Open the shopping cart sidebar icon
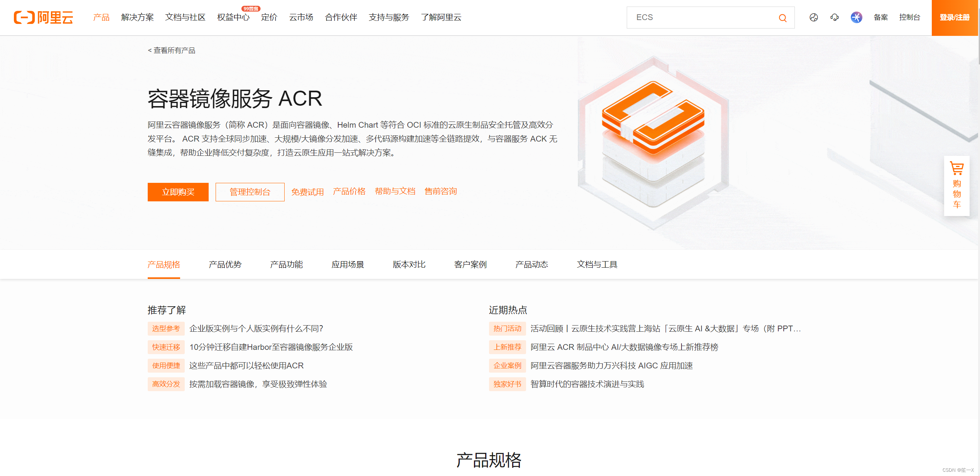Viewport: 980px width, 476px height. point(956,186)
